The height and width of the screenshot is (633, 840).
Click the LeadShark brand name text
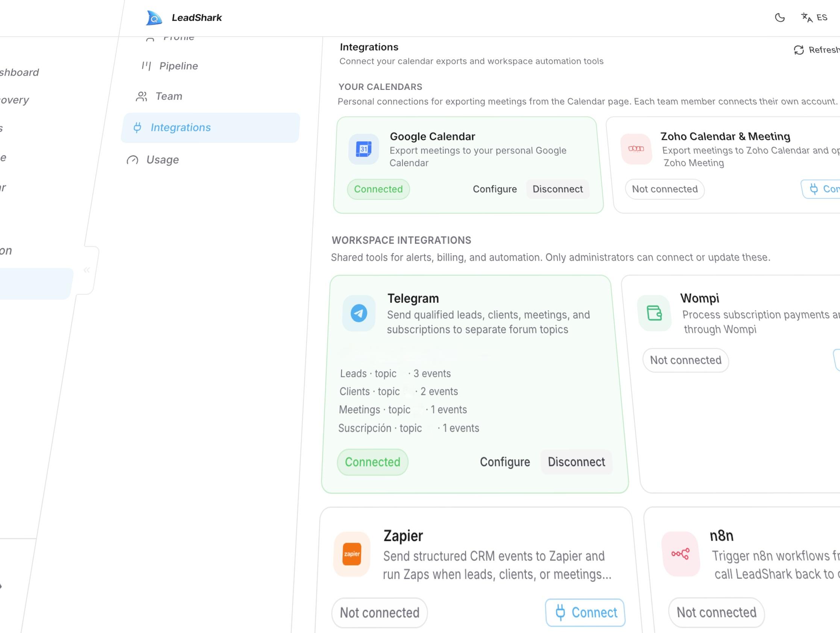197,18
